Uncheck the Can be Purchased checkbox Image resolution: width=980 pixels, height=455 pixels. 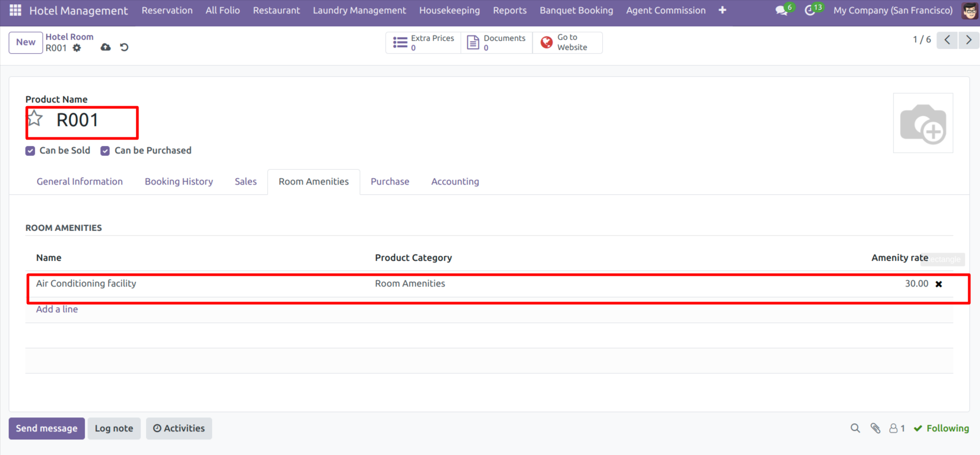tap(105, 151)
